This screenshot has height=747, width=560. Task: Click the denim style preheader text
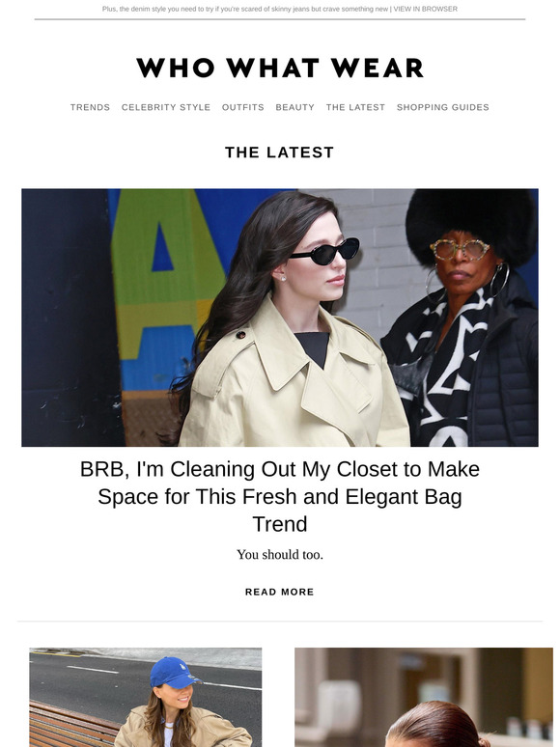[245, 9]
